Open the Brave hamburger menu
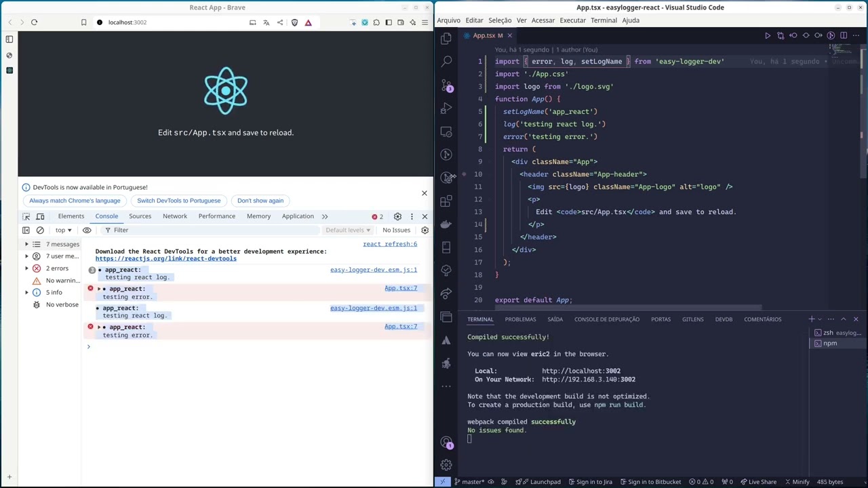The height and width of the screenshot is (488, 868). pos(425,22)
